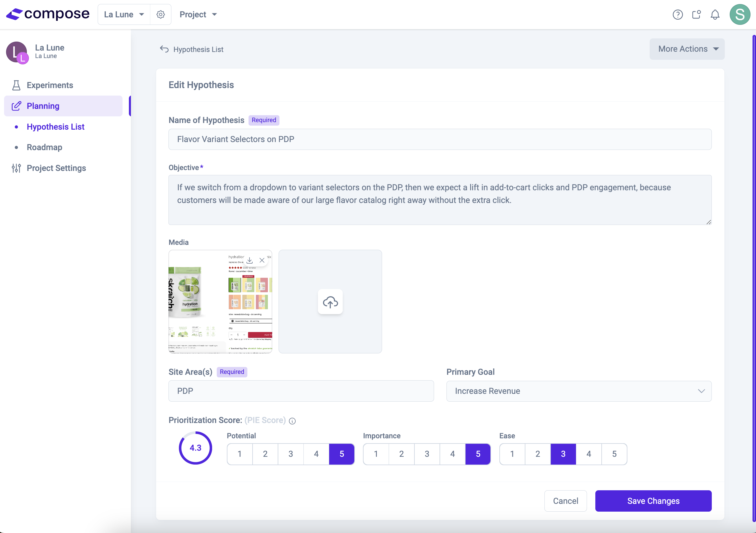This screenshot has width=756, height=533.
Task: Open the notifications bell
Action: pos(715,14)
